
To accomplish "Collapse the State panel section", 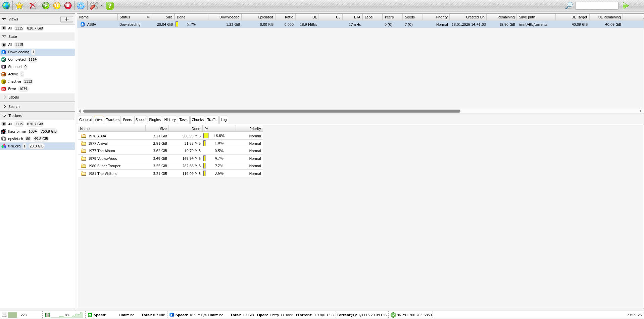I will tap(4, 37).
